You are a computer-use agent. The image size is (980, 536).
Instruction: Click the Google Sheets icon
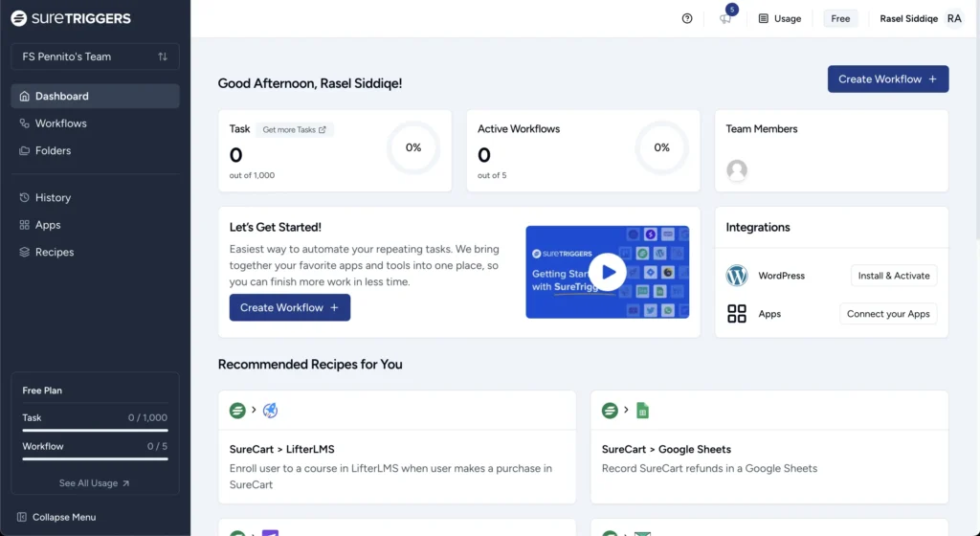[642, 411]
